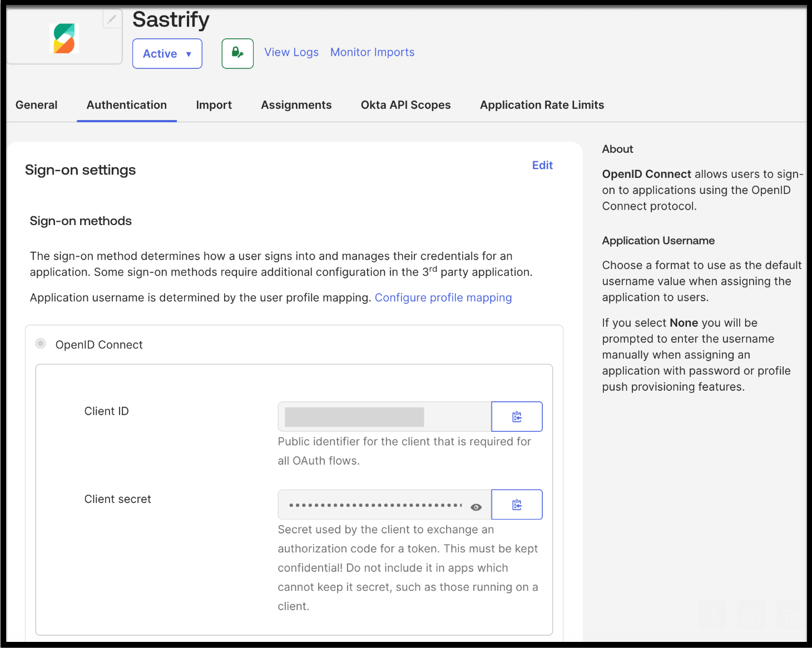Open View Logs link
Screen dimensions: 812x648
point(291,52)
